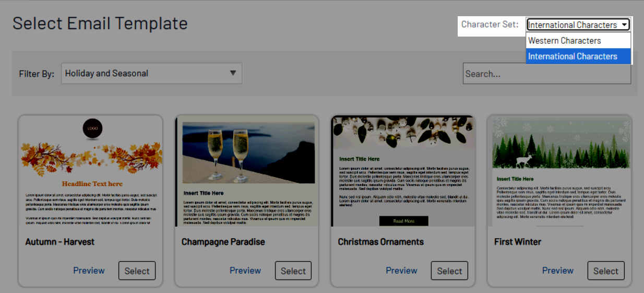Click the logo circle in Autumn template
Viewport: 644px width, 293px height.
click(92, 128)
